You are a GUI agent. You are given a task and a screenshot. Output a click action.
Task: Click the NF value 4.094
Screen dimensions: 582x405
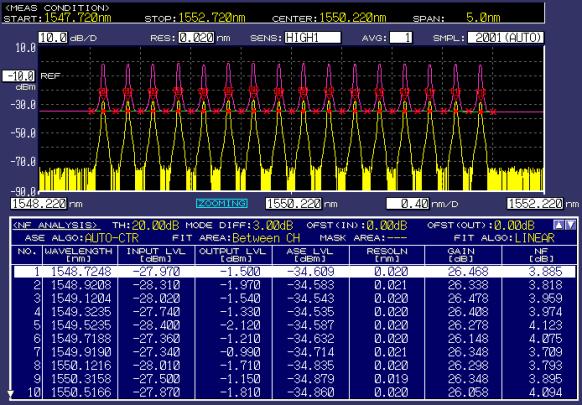[545, 392]
